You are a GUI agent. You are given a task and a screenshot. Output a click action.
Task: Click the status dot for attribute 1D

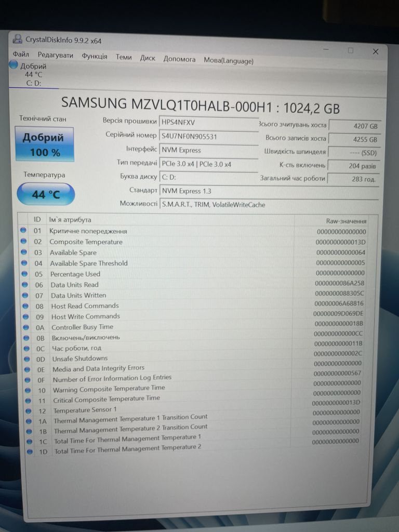30,451
